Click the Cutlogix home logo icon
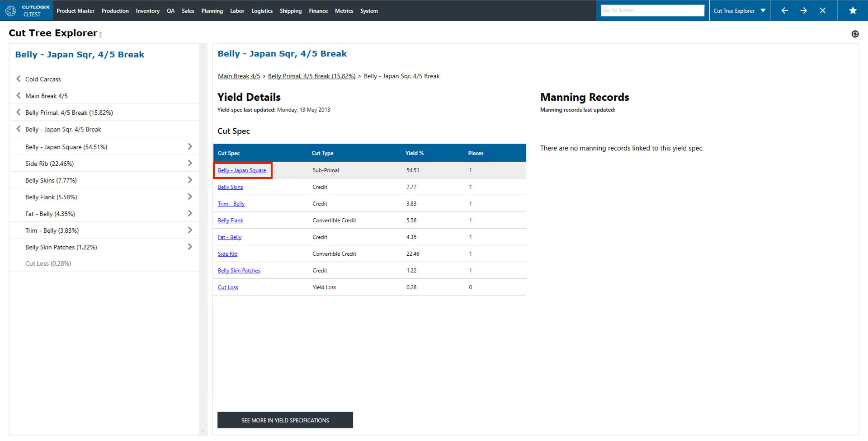The width and height of the screenshot is (868, 441). [x=11, y=10]
